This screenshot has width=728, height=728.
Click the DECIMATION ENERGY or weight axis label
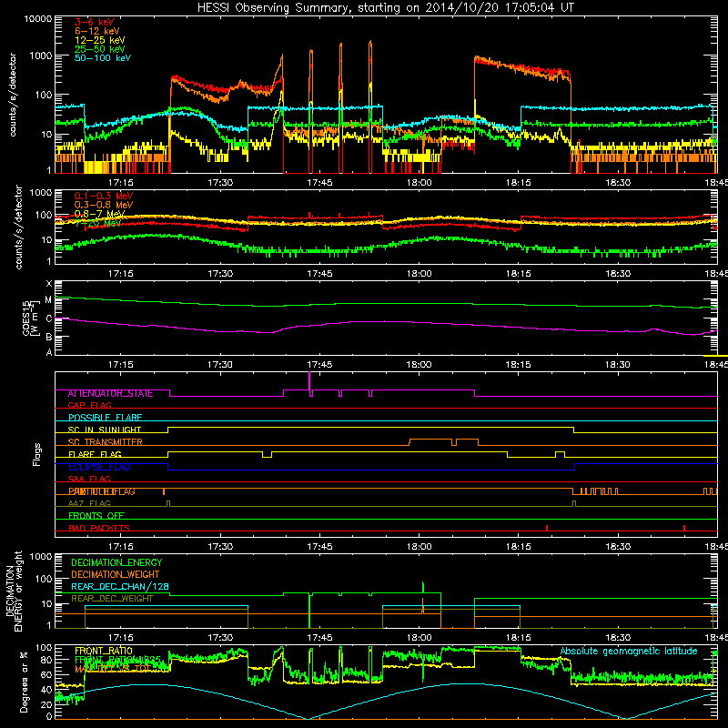tap(14, 591)
